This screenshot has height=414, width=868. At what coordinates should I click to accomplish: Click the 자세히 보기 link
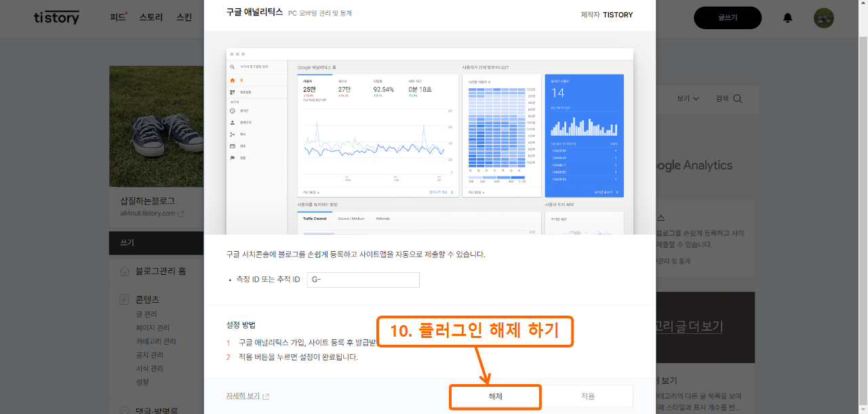coord(243,396)
